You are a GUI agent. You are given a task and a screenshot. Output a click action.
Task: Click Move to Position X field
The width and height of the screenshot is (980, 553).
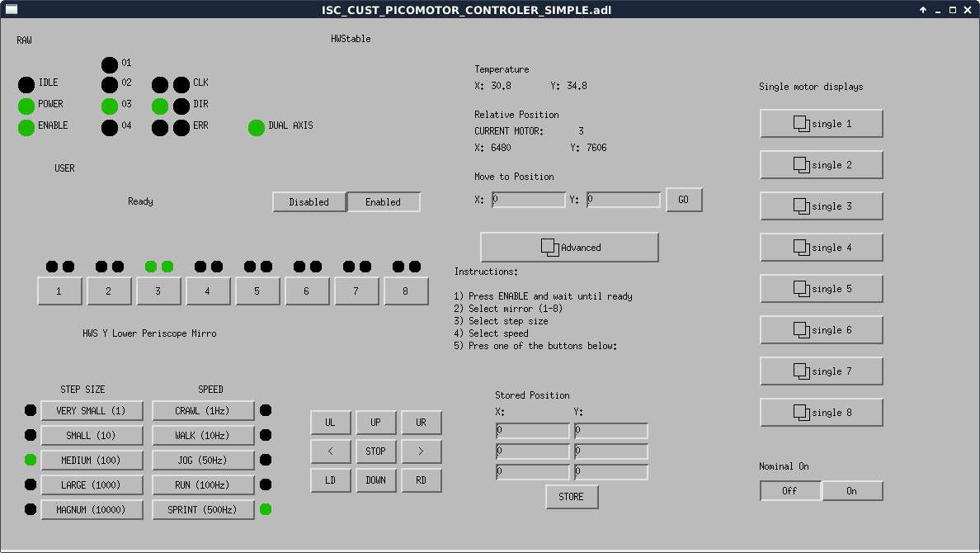click(528, 200)
